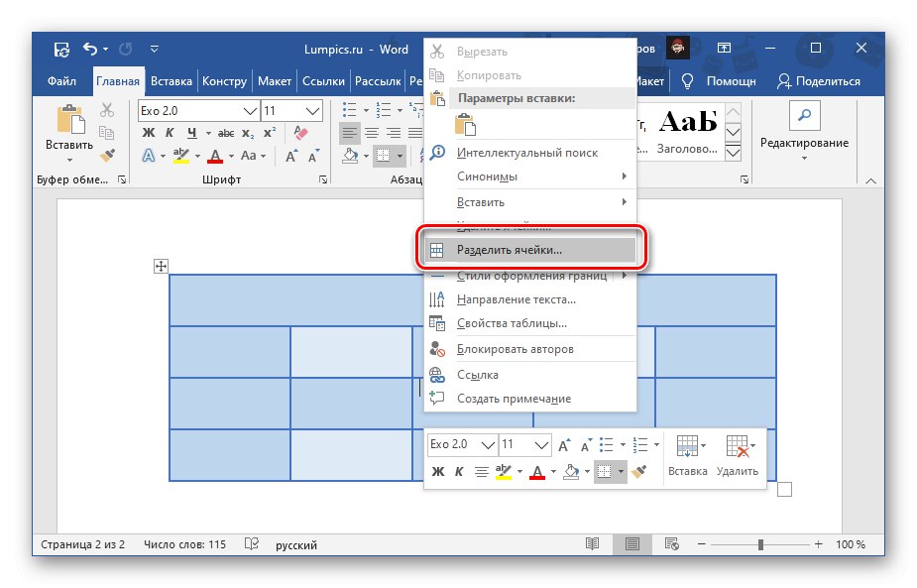Click the text effects A icon
The image size is (917, 588).
tap(149, 156)
